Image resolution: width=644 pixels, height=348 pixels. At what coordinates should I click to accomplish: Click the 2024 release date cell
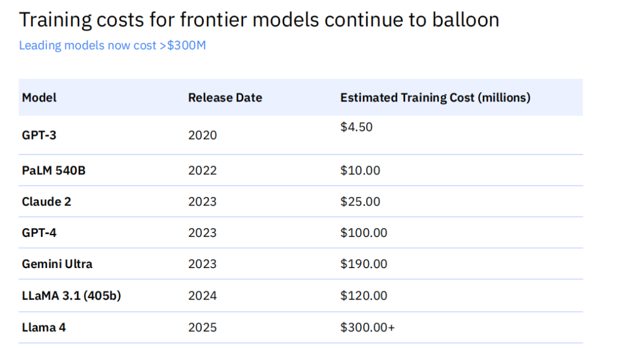point(203,295)
